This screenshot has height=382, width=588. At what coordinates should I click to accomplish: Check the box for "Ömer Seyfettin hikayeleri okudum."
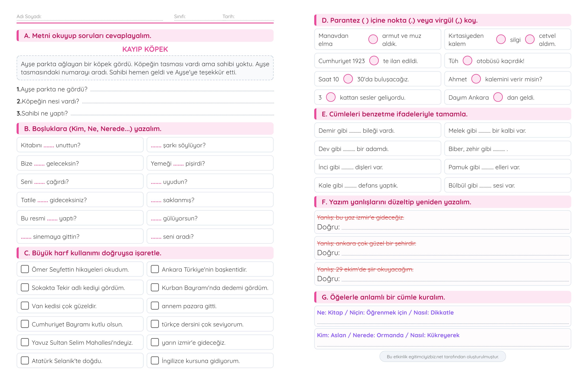25,269
